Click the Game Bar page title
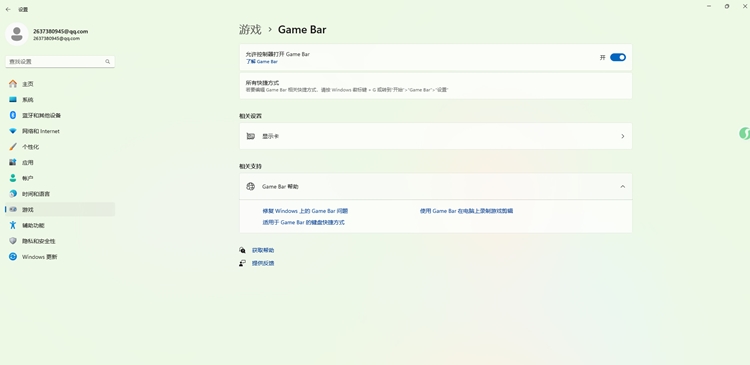 point(302,30)
